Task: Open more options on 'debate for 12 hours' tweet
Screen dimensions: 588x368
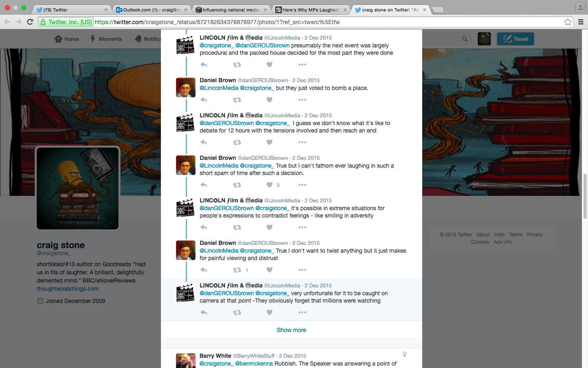Action: point(302,142)
